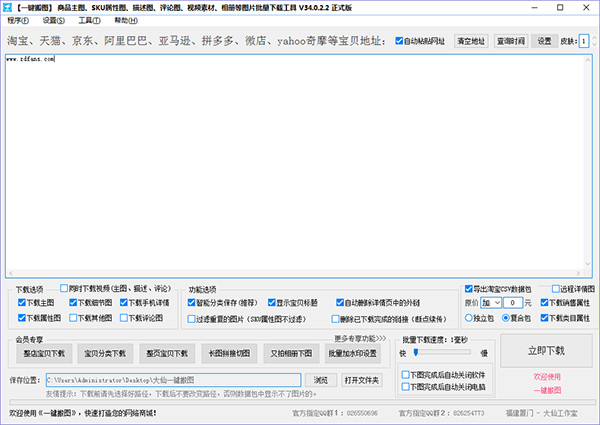Expand the 原价 加 dropdown
The width and height of the screenshot is (600, 425).
[490, 302]
